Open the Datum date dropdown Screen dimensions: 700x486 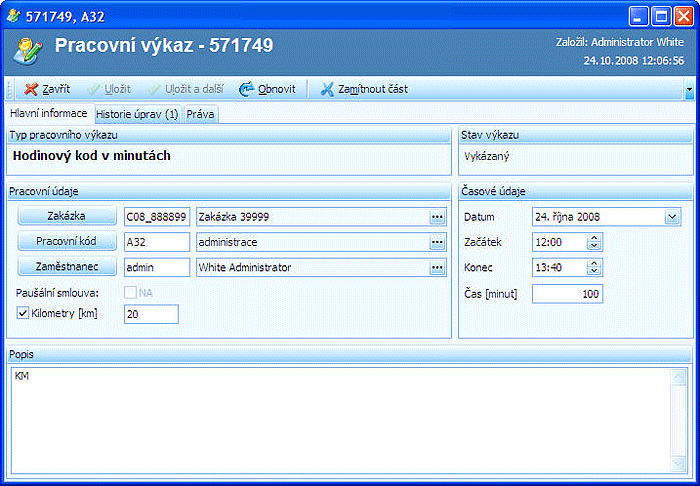tap(670, 216)
